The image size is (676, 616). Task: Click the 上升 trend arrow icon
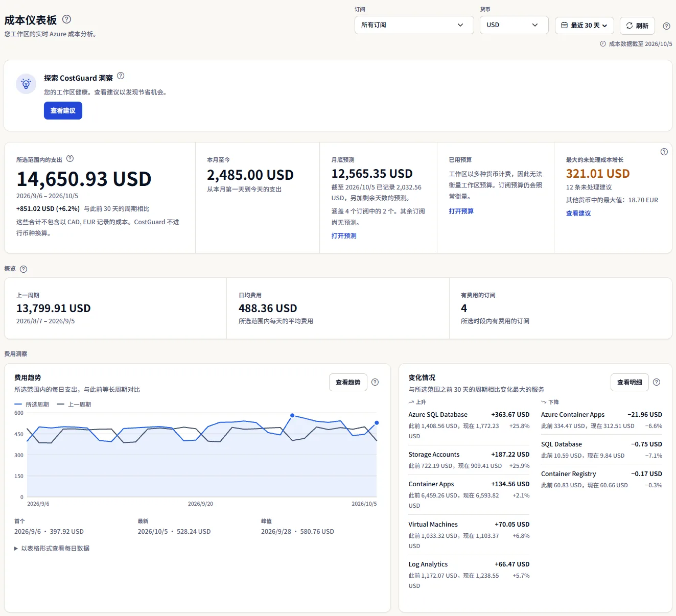click(x=412, y=402)
